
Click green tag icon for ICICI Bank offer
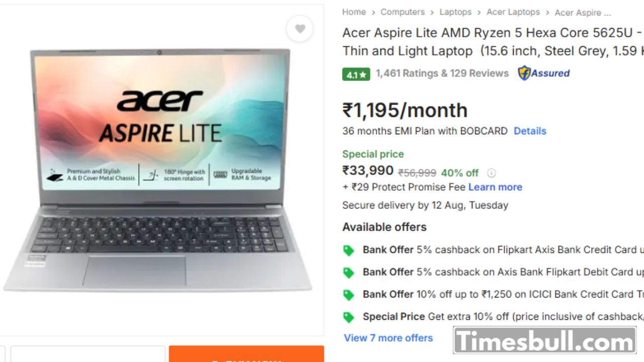[x=349, y=295]
